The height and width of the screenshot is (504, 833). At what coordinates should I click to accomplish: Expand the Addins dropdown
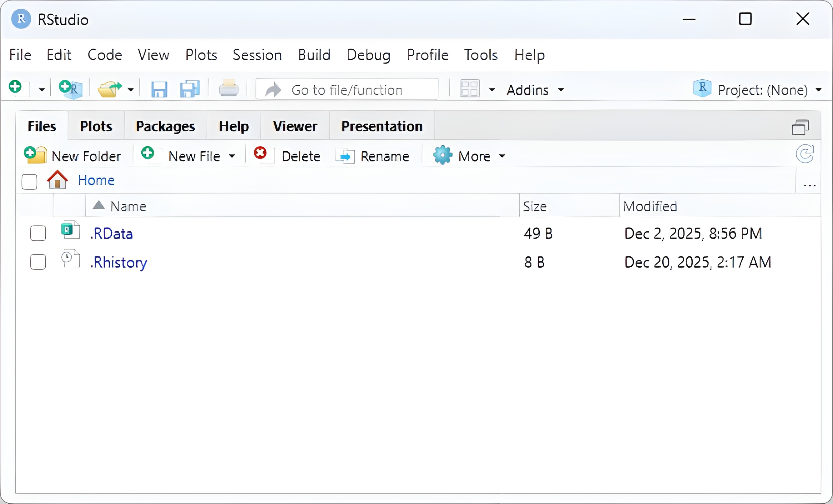(535, 90)
